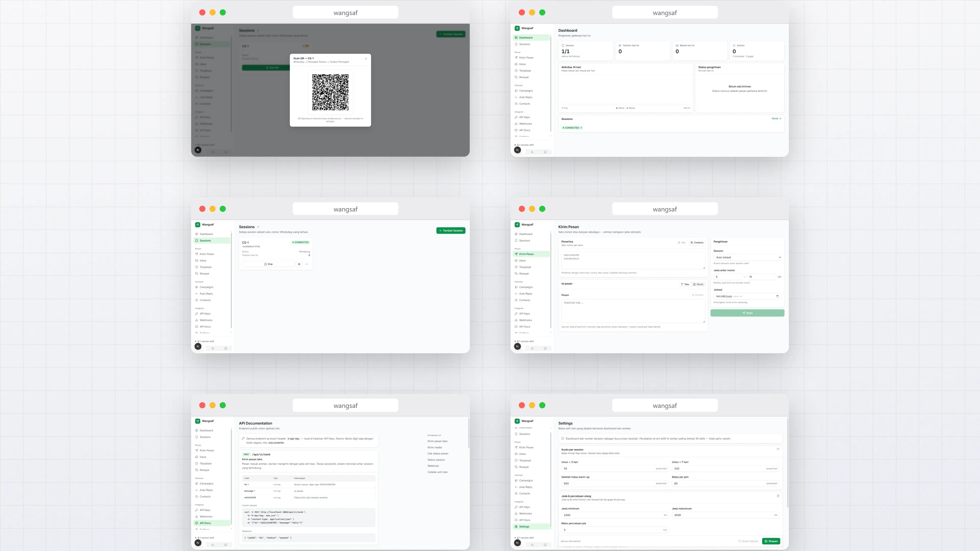Open the Jadwal calendar picker icon

click(x=777, y=296)
